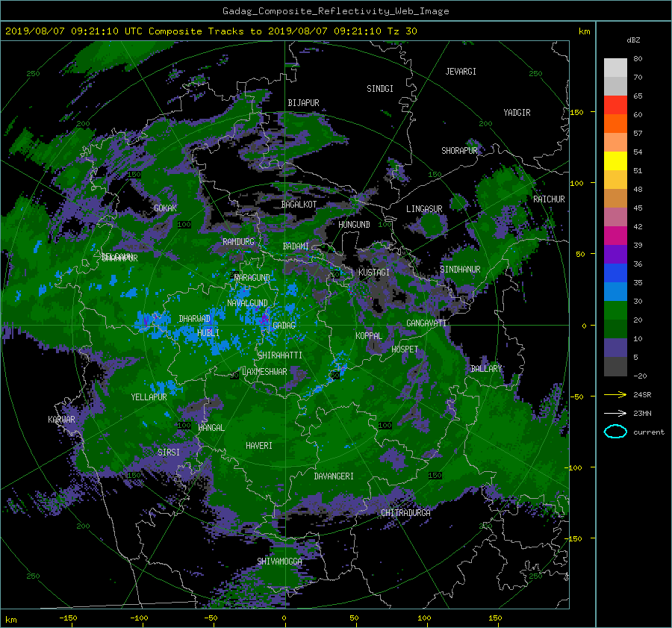Click the BALLARY city label
This screenshot has height=628, width=672.
point(486,369)
